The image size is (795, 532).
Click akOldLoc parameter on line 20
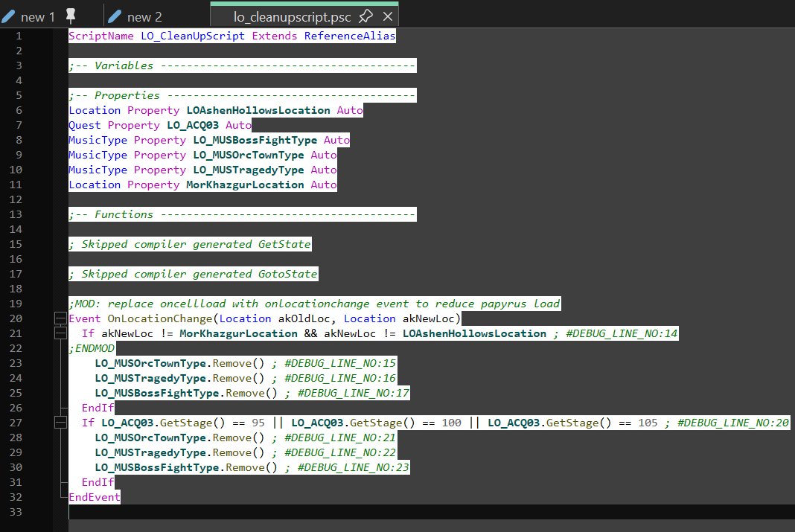pos(304,318)
